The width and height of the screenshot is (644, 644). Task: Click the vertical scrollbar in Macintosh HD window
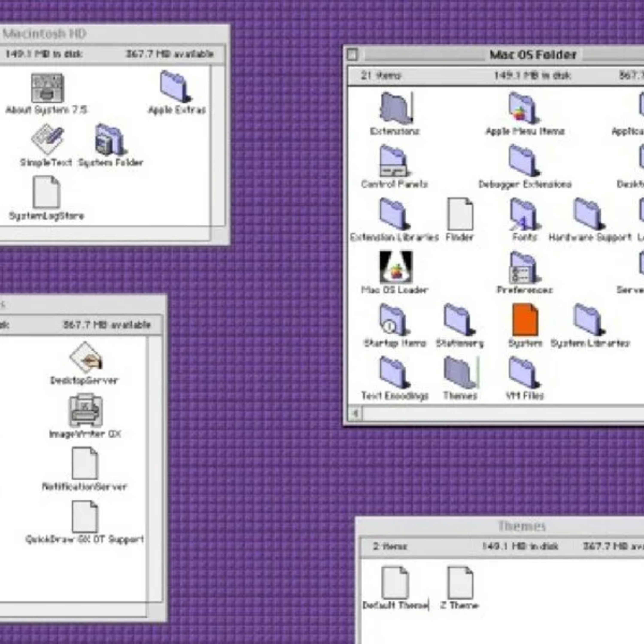tap(218, 146)
